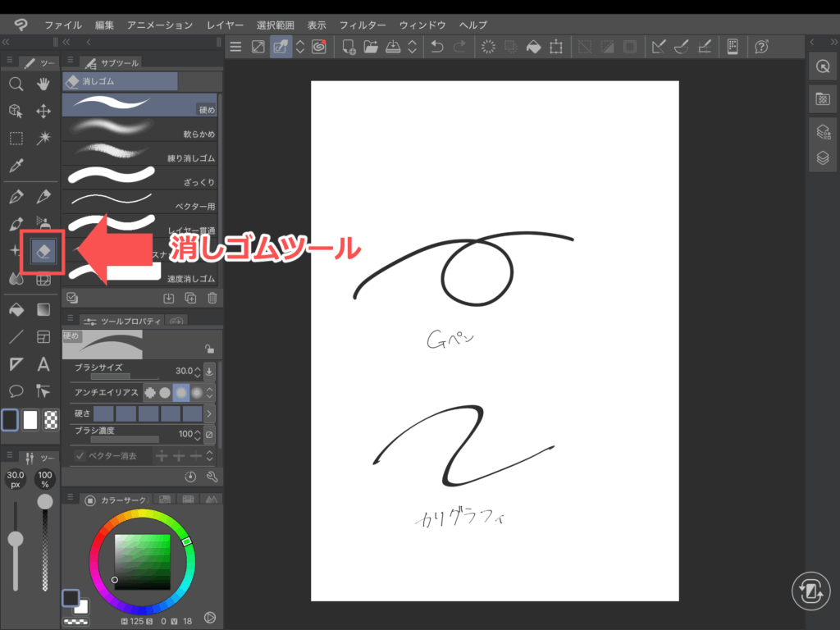
Task: Choose the Text tool
Action: pos(43,364)
